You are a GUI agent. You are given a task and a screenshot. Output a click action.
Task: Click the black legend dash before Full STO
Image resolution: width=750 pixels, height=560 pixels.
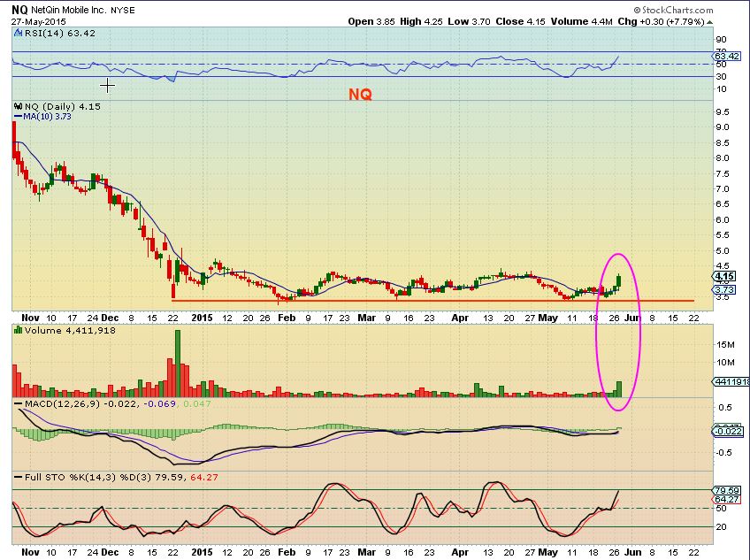pos(19,477)
